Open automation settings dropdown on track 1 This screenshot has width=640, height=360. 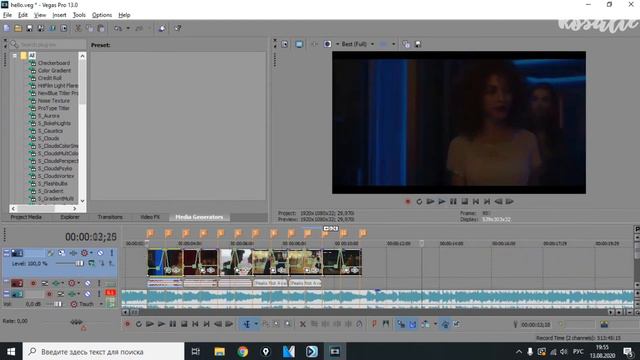[x=91, y=253]
